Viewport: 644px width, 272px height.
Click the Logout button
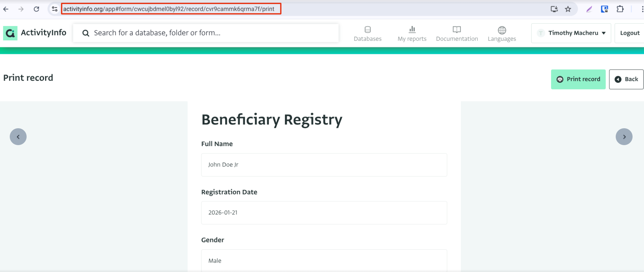tap(630, 33)
